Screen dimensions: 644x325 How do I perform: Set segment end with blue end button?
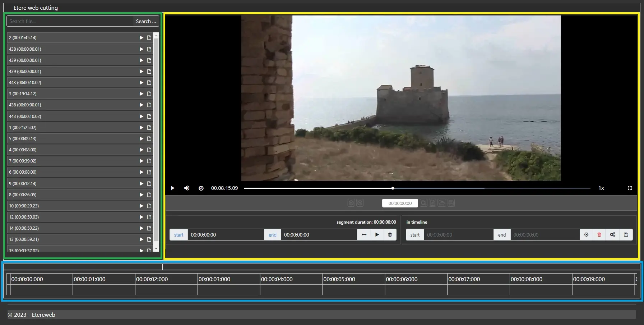[272, 235]
